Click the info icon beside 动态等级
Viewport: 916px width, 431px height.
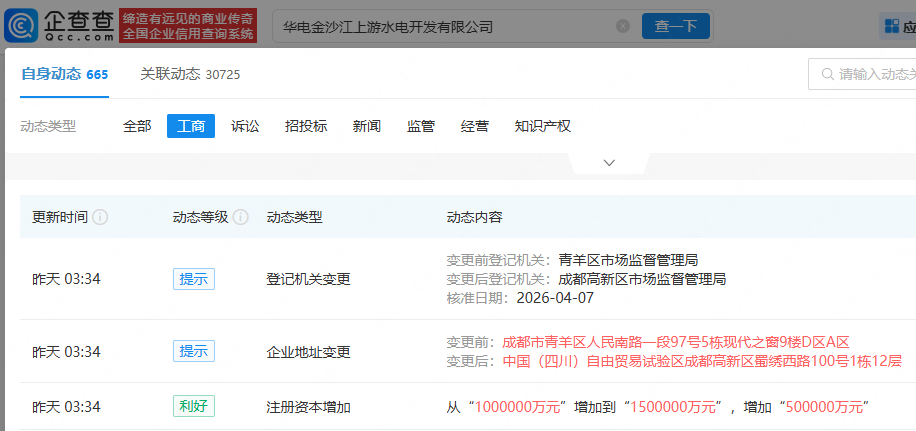coord(241,217)
